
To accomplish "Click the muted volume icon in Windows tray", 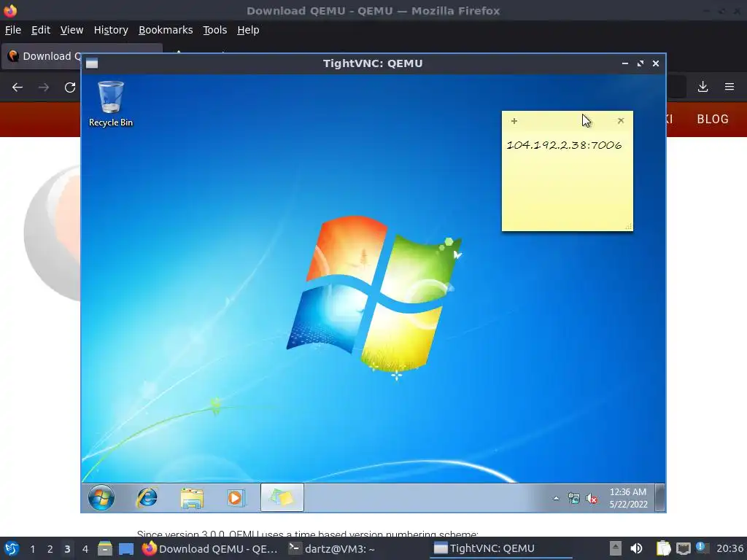I will point(592,498).
